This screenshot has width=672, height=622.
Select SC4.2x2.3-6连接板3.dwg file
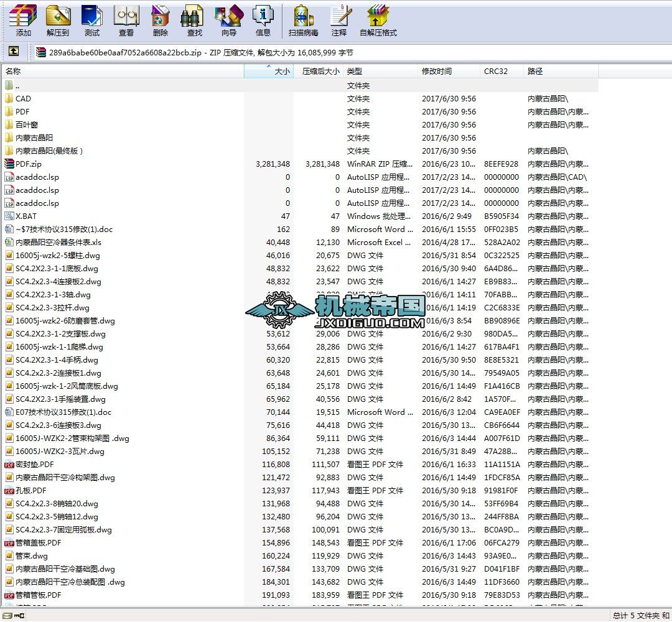click(x=300, y=425)
